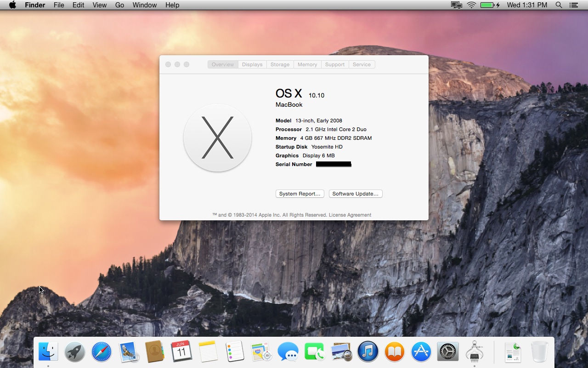The height and width of the screenshot is (368, 588).
Task: Click Wi-Fi status icon
Action: coord(471,5)
